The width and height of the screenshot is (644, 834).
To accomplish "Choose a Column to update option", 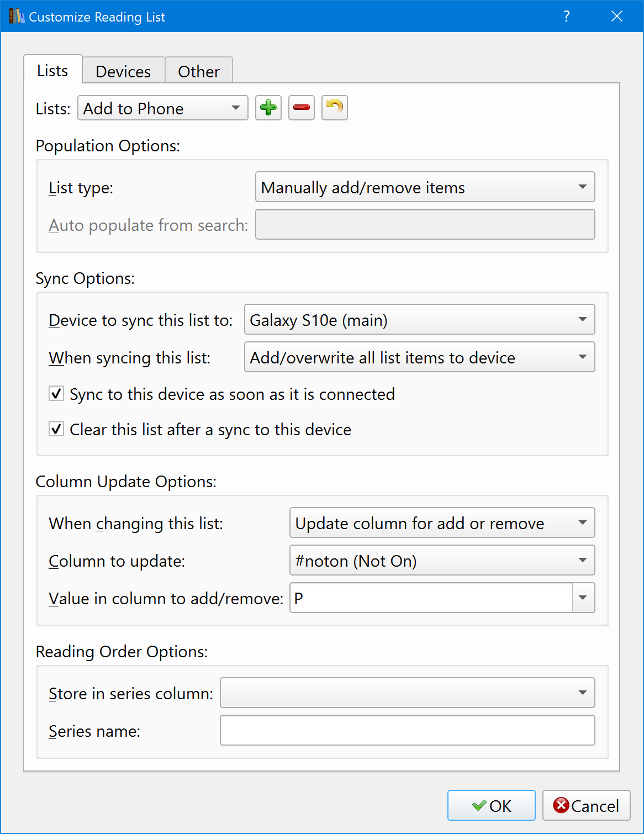I will [x=442, y=561].
